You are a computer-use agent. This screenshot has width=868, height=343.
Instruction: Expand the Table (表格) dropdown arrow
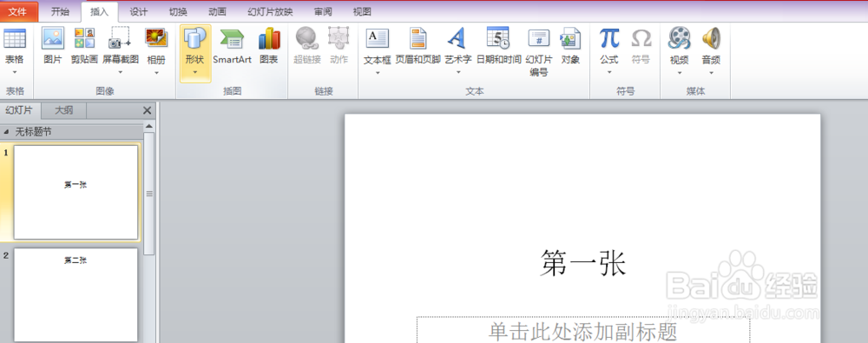point(15,72)
